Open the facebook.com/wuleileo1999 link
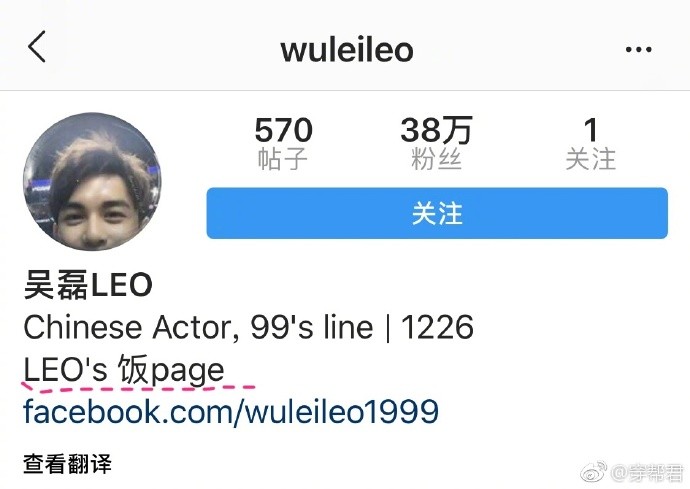Screen dimensions: 690x489 coord(231,411)
